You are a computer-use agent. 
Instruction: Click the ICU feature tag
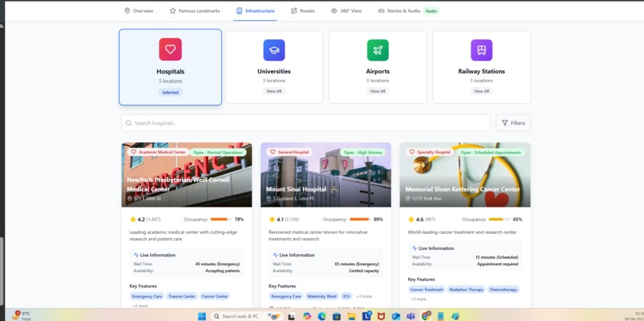tap(347, 296)
